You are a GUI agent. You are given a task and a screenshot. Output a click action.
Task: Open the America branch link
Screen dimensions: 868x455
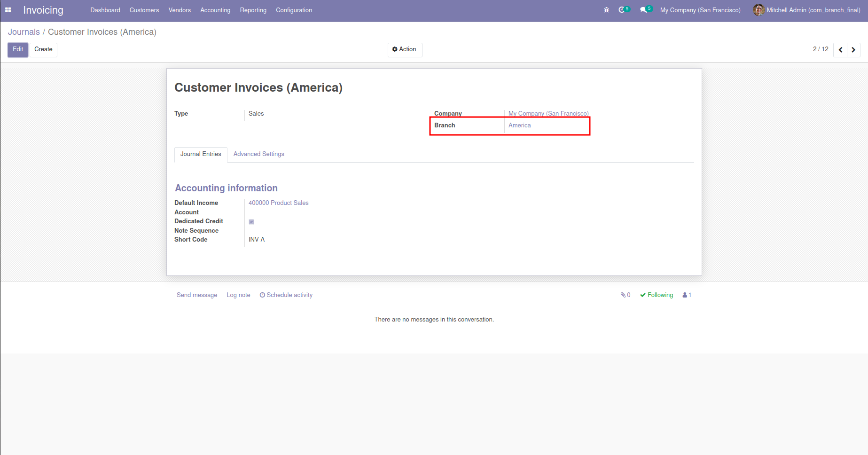519,126
